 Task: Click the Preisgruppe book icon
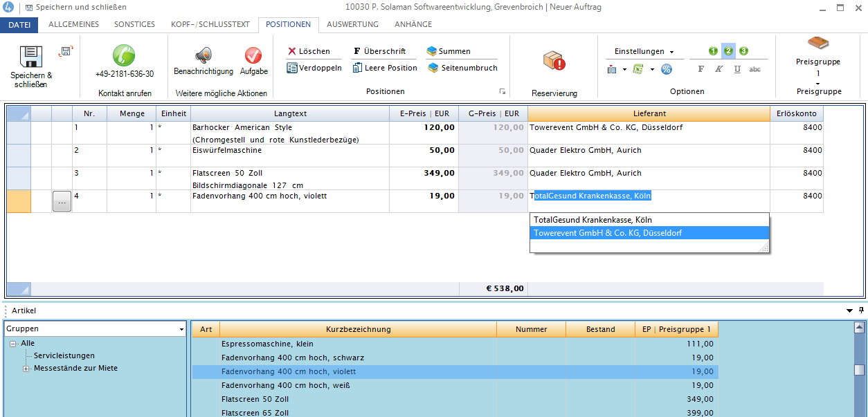coord(818,44)
